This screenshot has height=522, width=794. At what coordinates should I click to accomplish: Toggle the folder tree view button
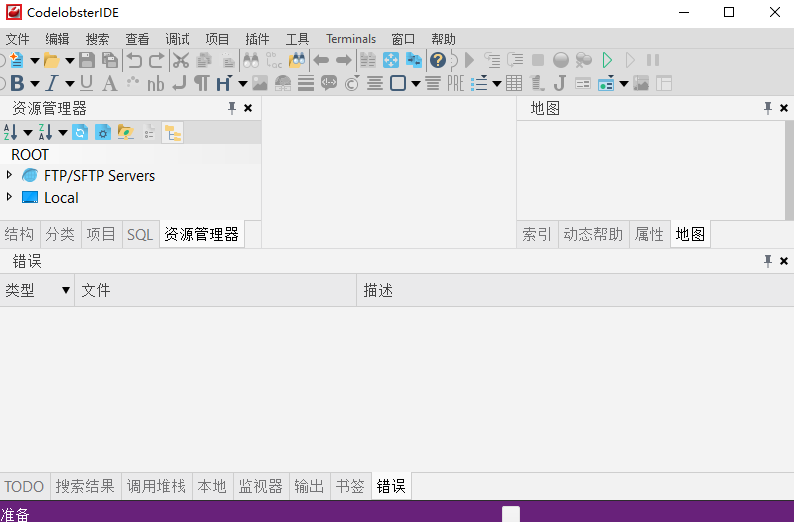pyautogui.click(x=173, y=133)
